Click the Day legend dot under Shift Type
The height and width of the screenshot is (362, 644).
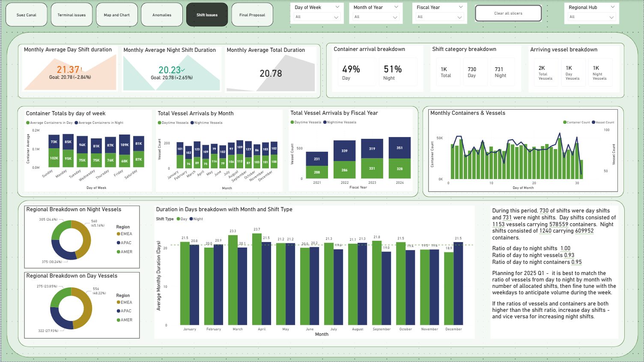tap(179, 219)
